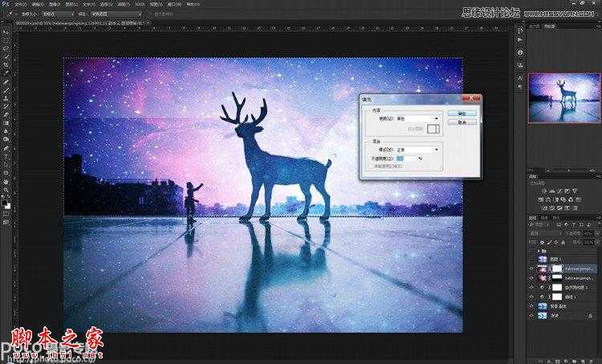Open the Use contents dropdown in Fill dialog
This screenshot has height=364, width=602.
417,119
